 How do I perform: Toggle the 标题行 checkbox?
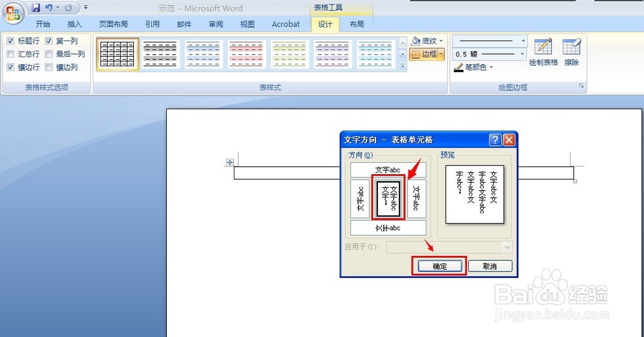tap(11, 41)
